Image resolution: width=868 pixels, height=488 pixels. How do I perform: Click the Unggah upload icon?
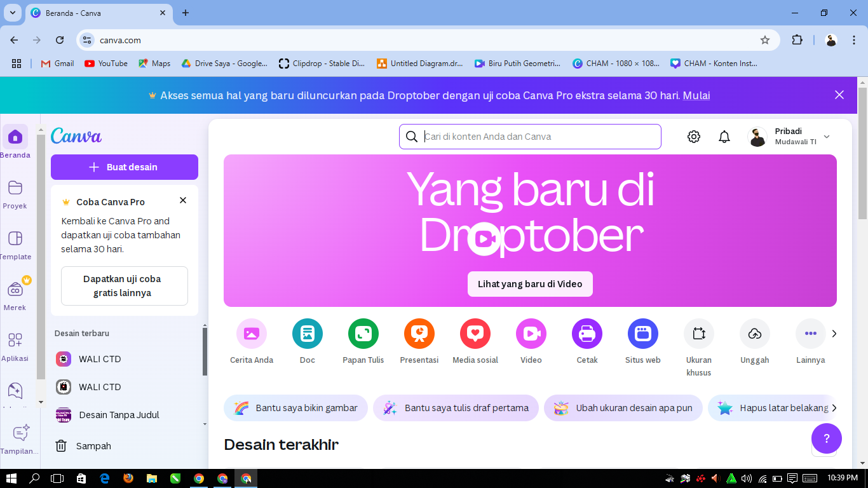[x=755, y=334]
